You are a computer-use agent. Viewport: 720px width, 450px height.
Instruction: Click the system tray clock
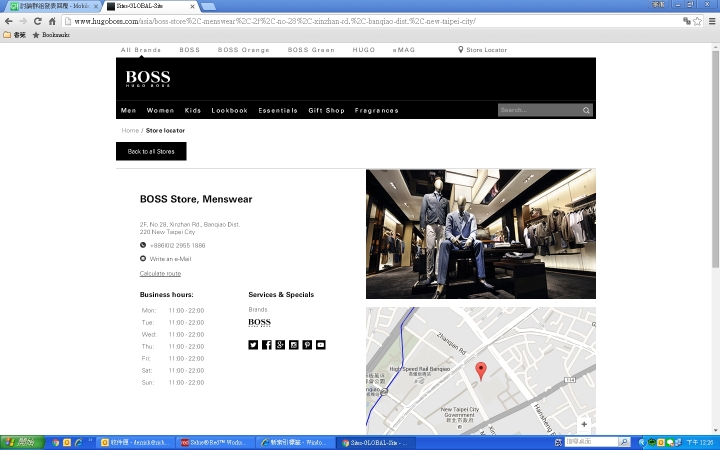point(700,443)
